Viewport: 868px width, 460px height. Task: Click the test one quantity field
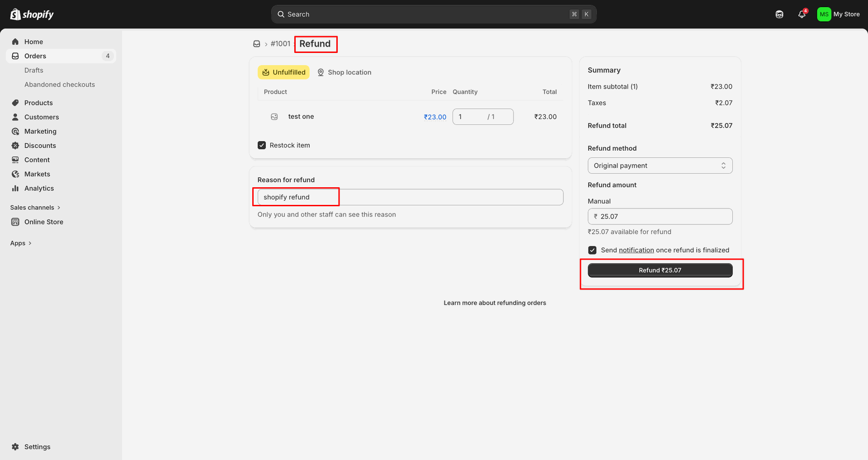tap(483, 117)
